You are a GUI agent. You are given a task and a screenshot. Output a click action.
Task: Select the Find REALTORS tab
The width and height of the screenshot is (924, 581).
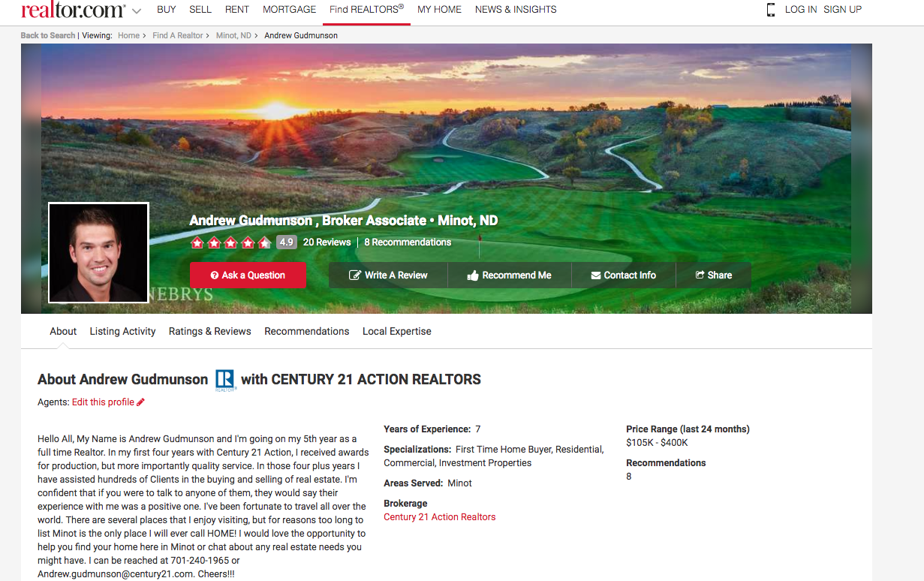click(x=367, y=10)
